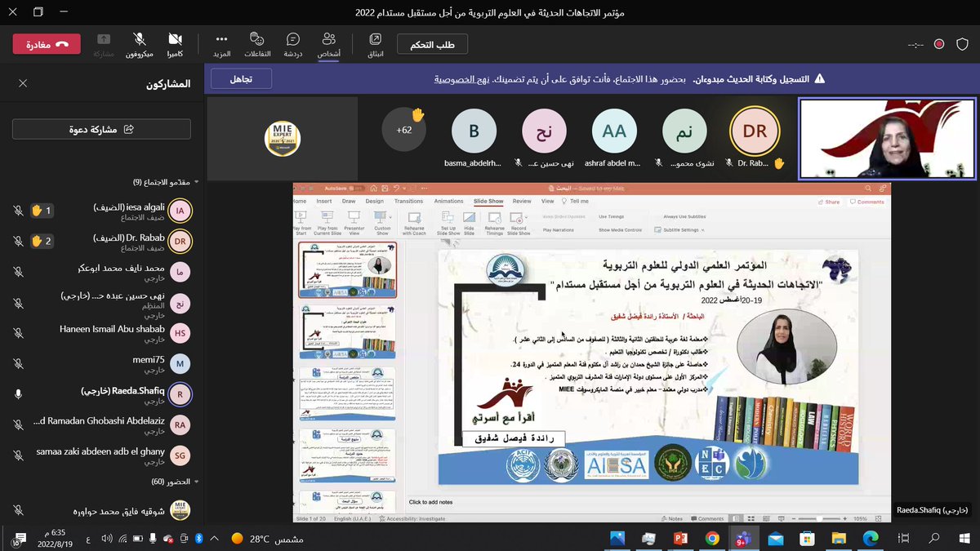Show hidden system tray icons chevron

(212, 538)
